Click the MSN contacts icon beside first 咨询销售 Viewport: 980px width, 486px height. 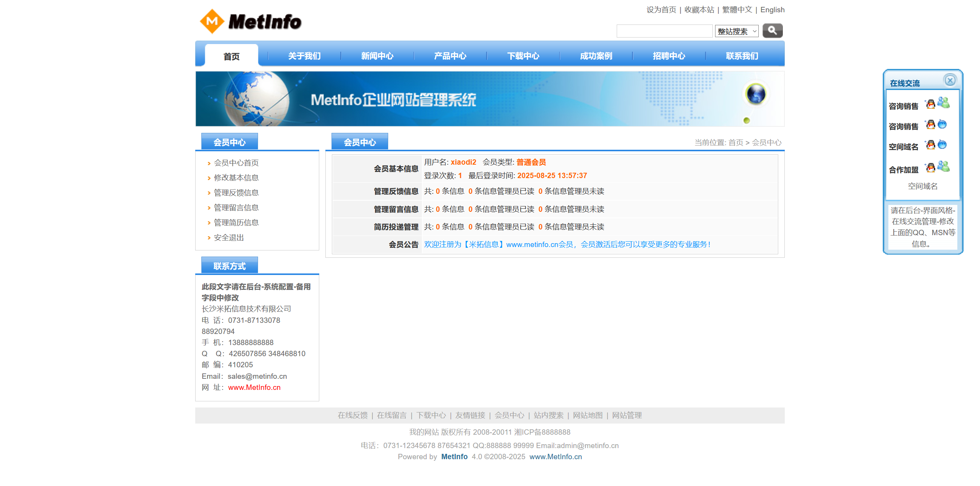[x=944, y=103]
